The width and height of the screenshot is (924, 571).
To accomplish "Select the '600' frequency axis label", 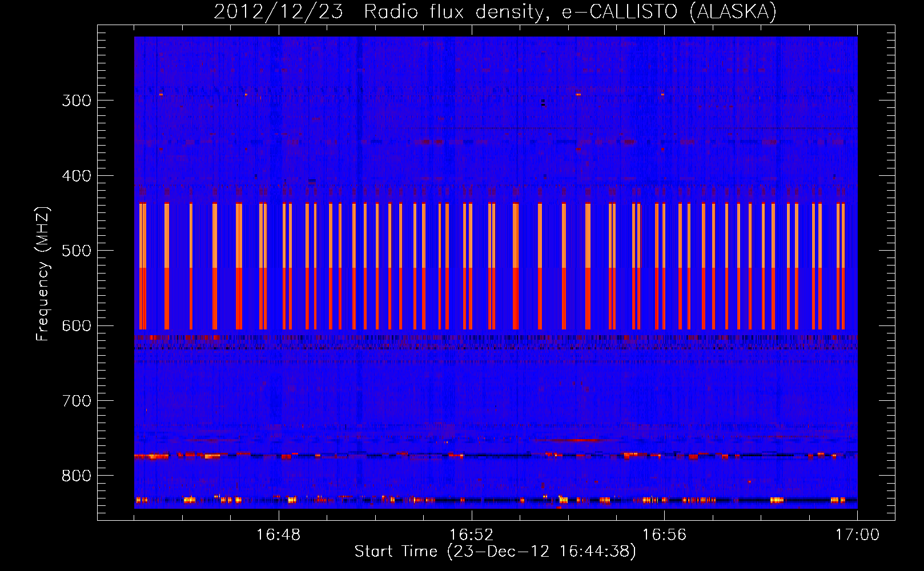I will [77, 326].
